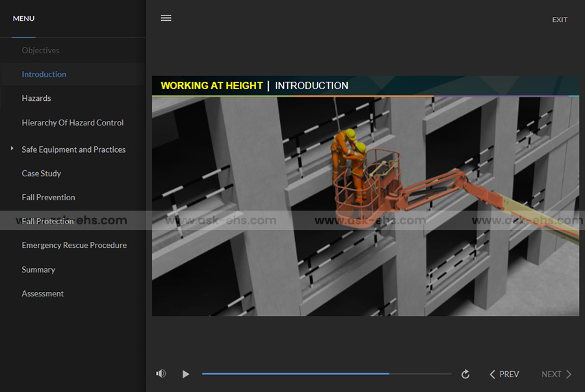The image size is (585, 392).
Task: Open the Assessment section
Action: pos(43,294)
